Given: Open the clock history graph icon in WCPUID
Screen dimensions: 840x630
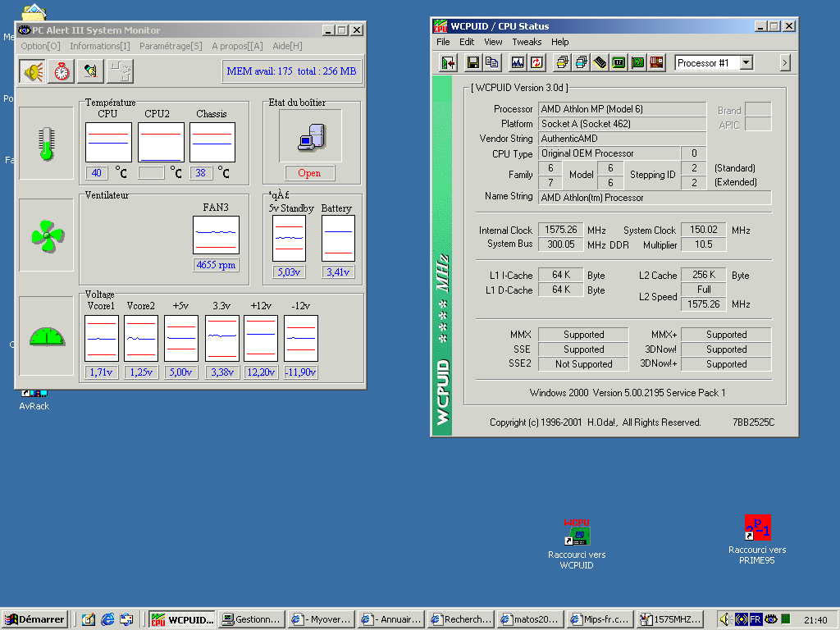Looking at the screenshot, I should click(x=518, y=63).
